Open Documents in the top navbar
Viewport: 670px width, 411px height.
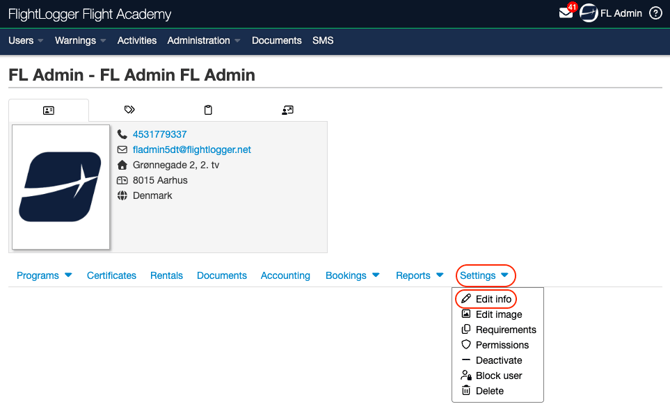pyautogui.click(x=276, y=41)
